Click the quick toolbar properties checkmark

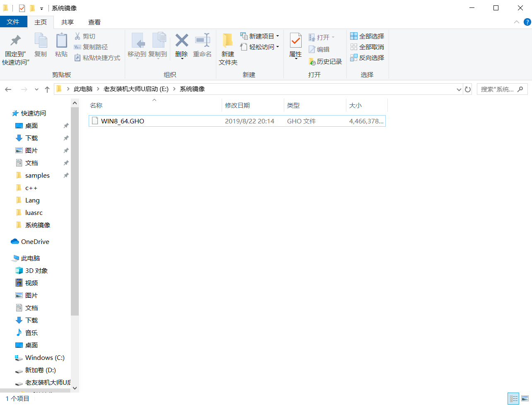tap(22, 8)
